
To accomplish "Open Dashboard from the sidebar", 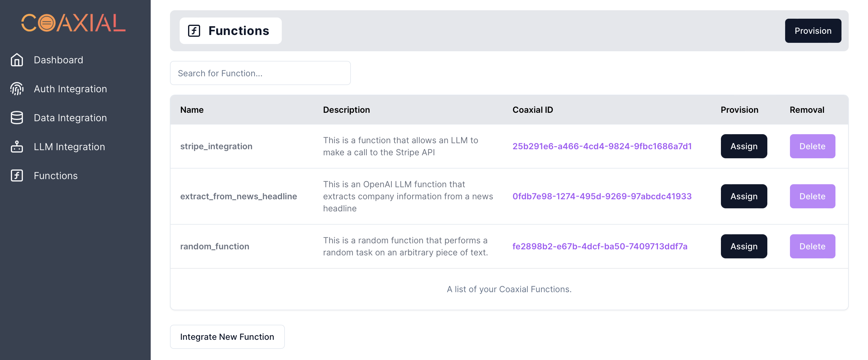I will click(x=58, y=60).
